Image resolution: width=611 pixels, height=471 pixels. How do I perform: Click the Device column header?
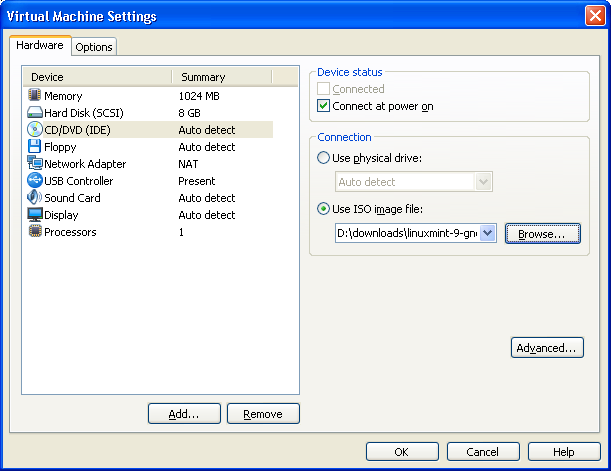point(97,77)
